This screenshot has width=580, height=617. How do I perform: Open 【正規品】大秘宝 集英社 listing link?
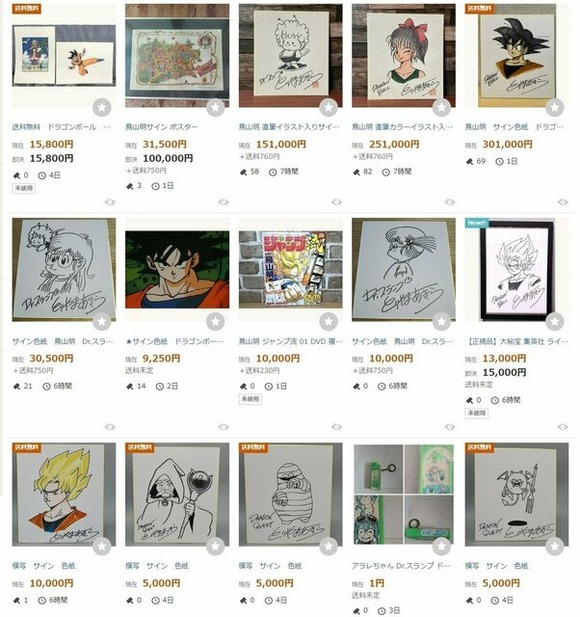click(516, 341)
